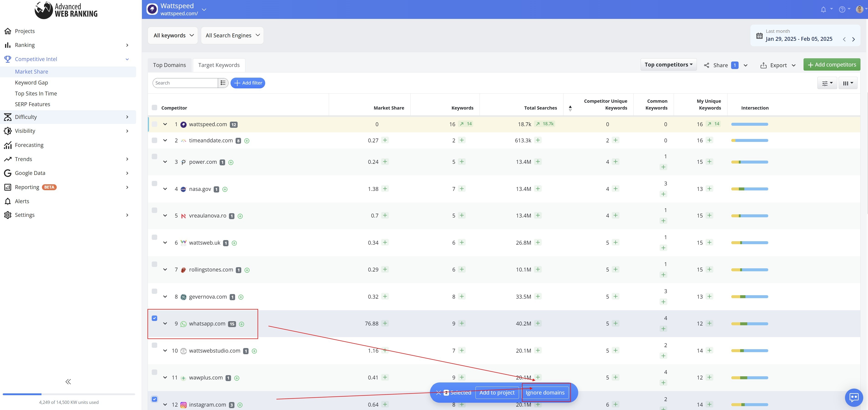Click Wattspeed project logo icon
Image resolution: width=868 pixels, height=410 pixels.
coord(152,9)
